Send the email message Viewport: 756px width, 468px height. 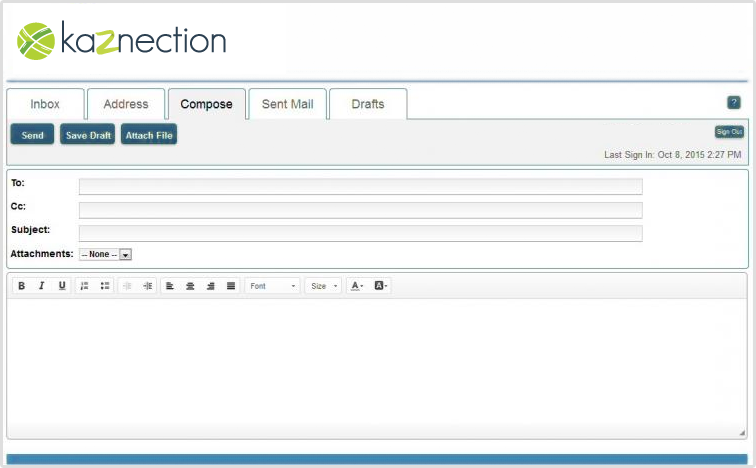click(32, 135)
